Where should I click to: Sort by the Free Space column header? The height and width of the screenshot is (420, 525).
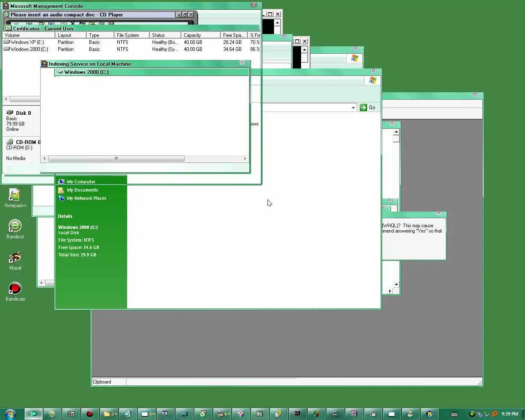click(234, 35)
